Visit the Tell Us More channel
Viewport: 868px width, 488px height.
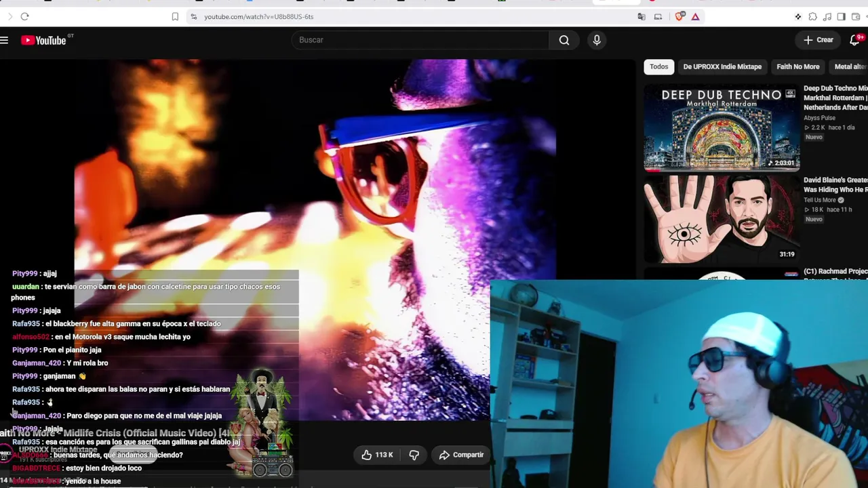click(x=820, y=200)
